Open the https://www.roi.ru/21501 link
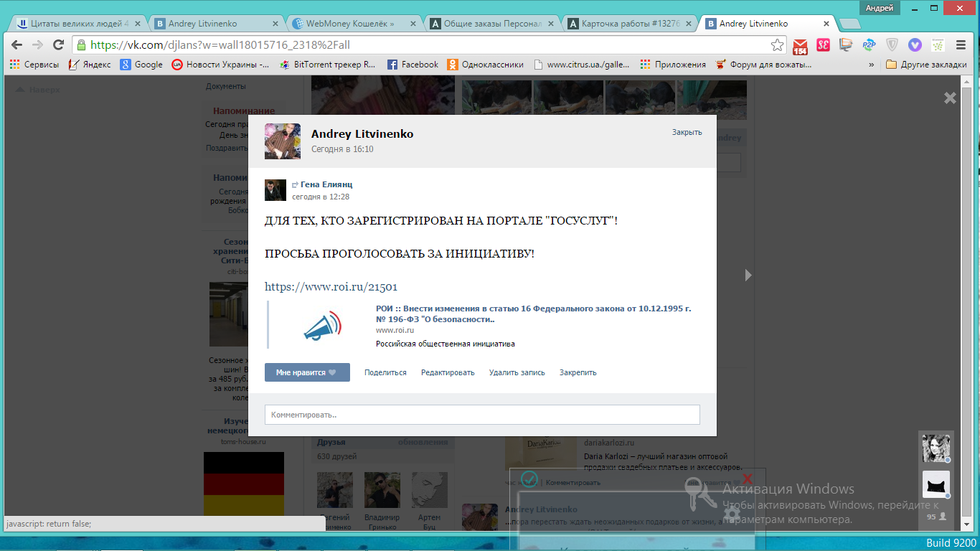The height and width of the screenshot is (551, 980). tap(331, 286)
